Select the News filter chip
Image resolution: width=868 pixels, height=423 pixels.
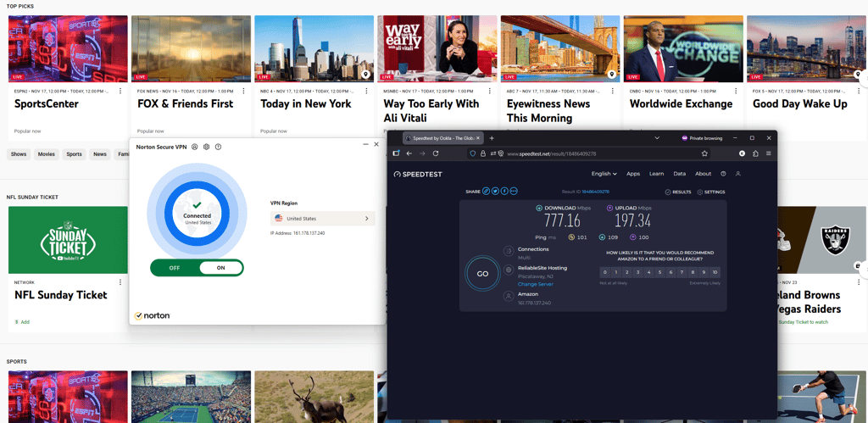(100, 154)
